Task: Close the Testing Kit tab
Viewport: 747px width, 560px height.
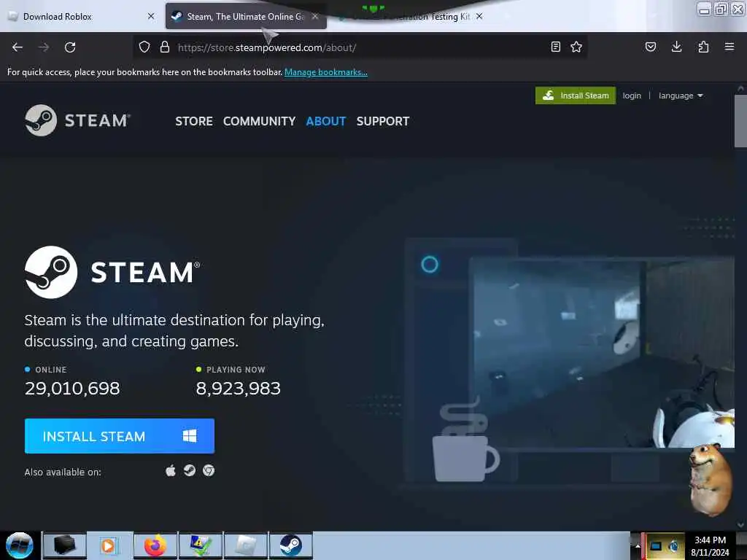Action: pyautogui.click(x=479, y=16)
